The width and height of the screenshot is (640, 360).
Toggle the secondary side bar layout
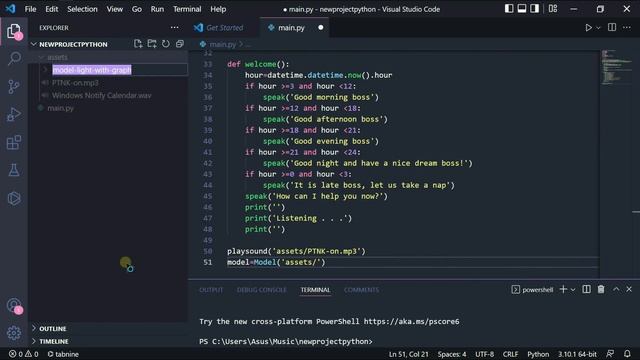click(534, 9)
